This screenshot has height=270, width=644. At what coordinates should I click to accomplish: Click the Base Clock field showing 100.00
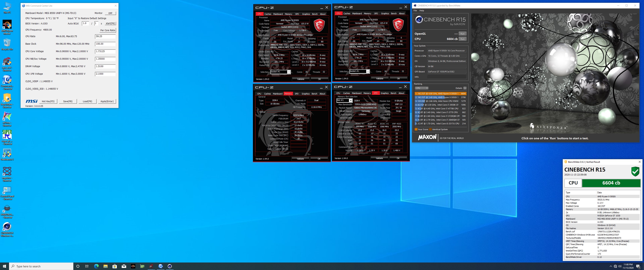click(105, 44)
